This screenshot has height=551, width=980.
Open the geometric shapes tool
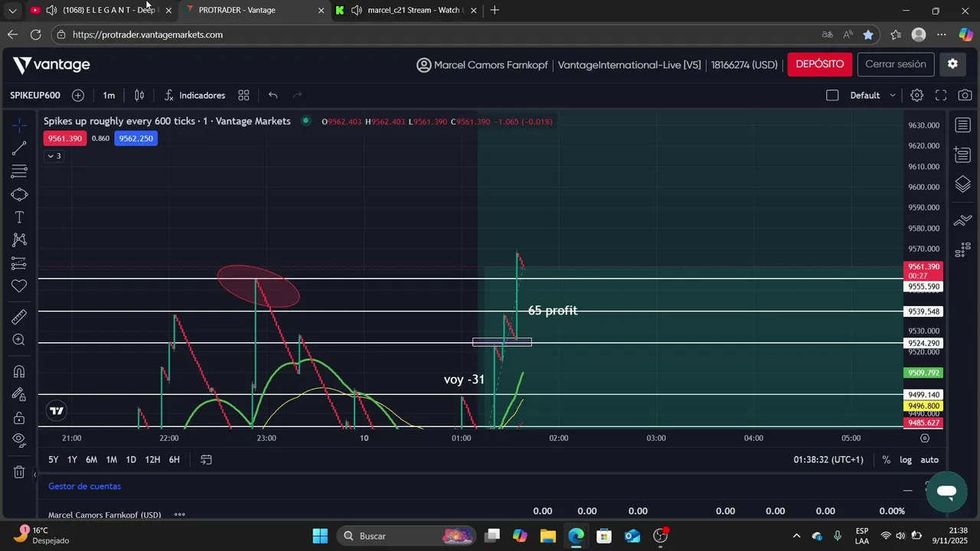coord(19,194)
